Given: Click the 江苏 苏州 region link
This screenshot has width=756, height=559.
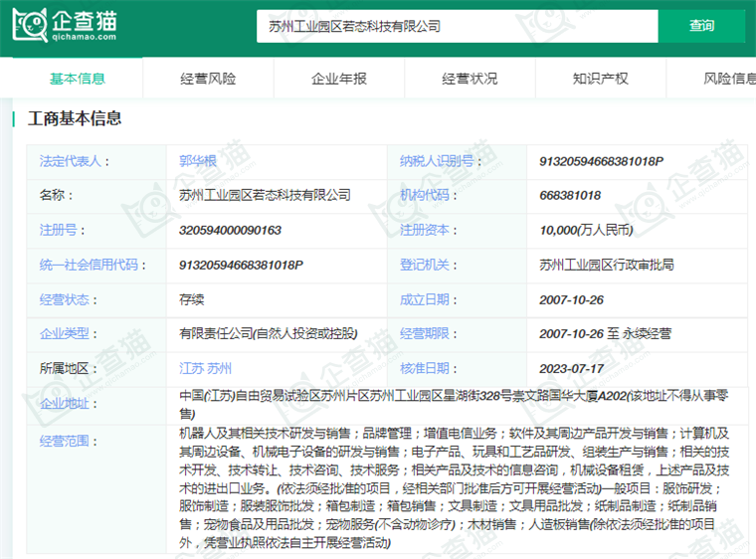Looking at the screenshot, I should [x=205, y=368].
